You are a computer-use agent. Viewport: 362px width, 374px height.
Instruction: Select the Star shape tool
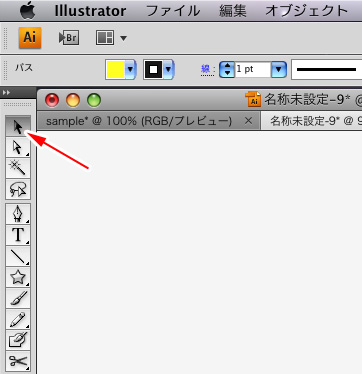[18, 277]
